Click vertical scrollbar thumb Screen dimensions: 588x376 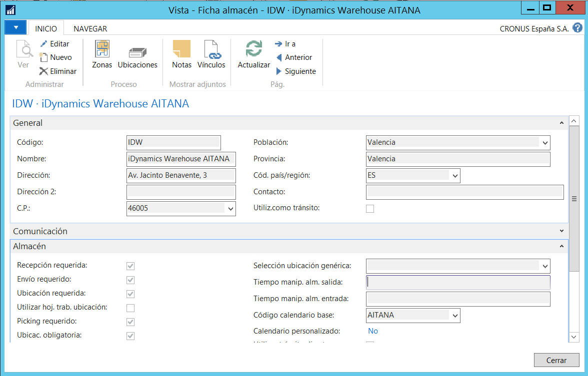(x=574, y=199)
